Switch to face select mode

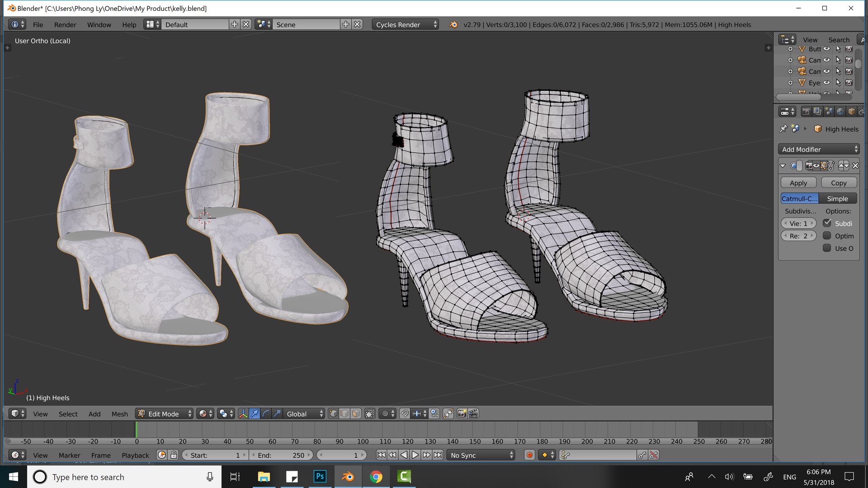(356, 413)
